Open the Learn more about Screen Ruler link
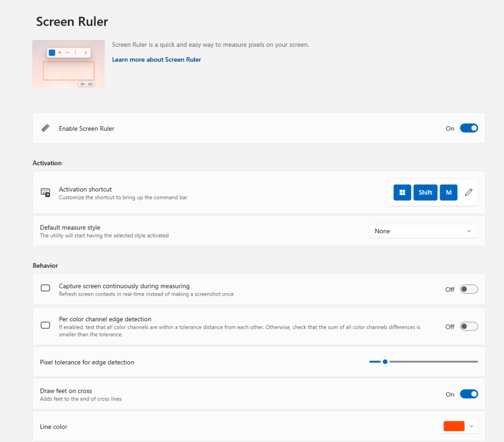The height and width of the screenshot is (442, 504). tap(157, 60)
